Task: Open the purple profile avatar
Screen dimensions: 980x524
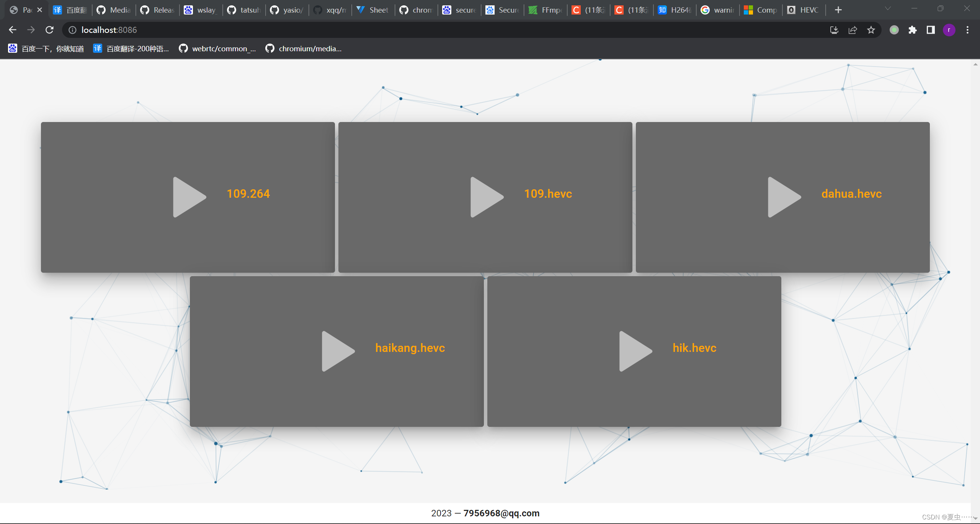Action: (x=949, y=30)
